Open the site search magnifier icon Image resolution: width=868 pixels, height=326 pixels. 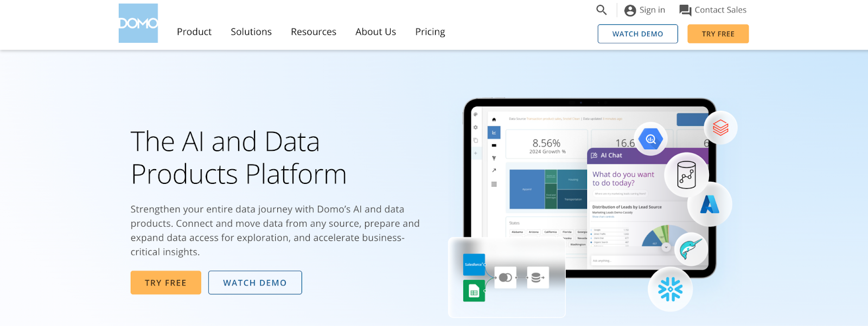pos(601,10)
